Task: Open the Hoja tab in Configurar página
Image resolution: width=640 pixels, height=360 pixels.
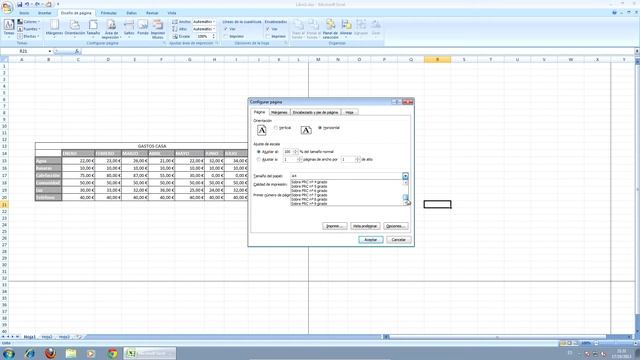Action: (x=350, y=112)
